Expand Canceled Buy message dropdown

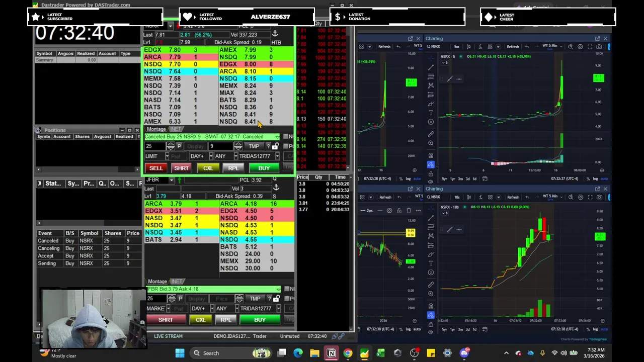click(x=277, y=137)
